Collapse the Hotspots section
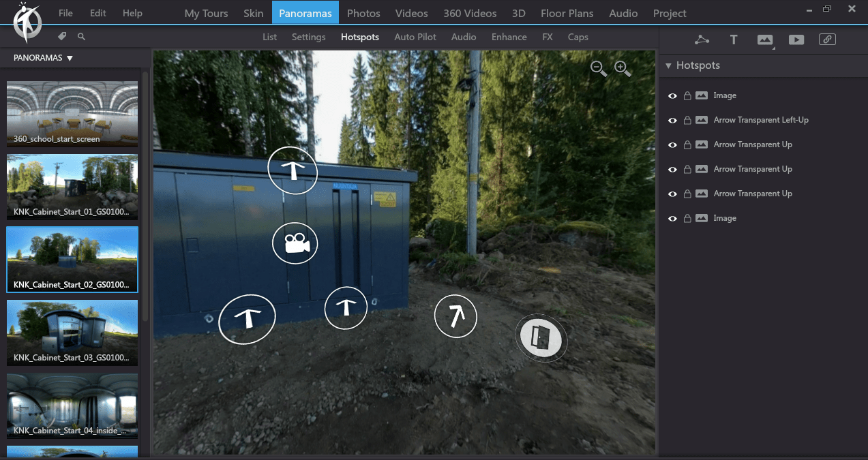 (669, 65)
